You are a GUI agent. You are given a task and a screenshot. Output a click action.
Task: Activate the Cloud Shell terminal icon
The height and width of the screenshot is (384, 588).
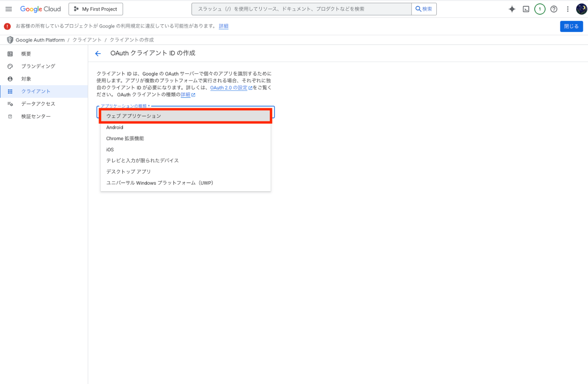pyautogui.click(x=526, y=9)
